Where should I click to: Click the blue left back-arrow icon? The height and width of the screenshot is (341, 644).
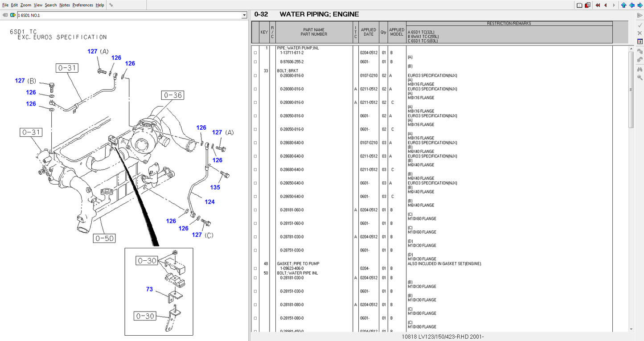[632, 5]
